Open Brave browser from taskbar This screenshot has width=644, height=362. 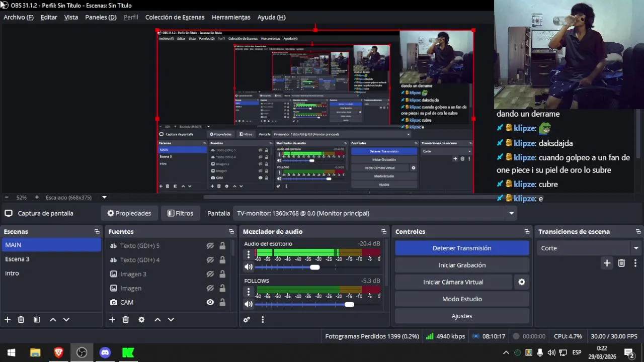point(58,352)
